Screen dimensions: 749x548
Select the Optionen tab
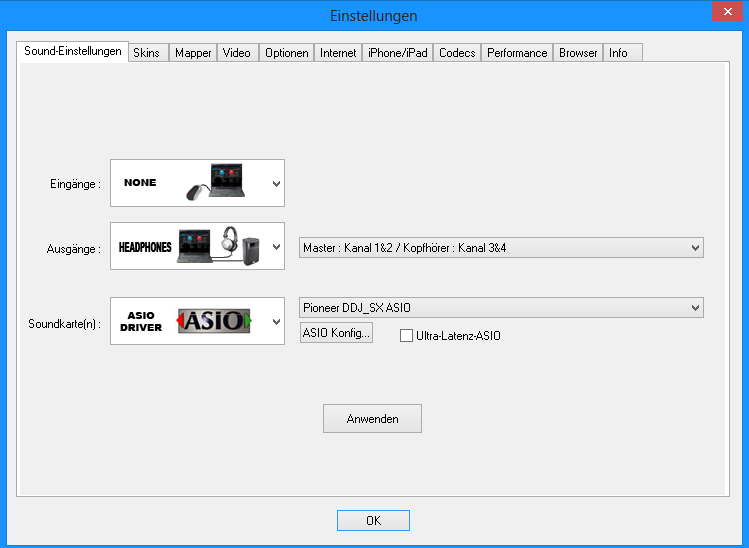pos(287,53)
